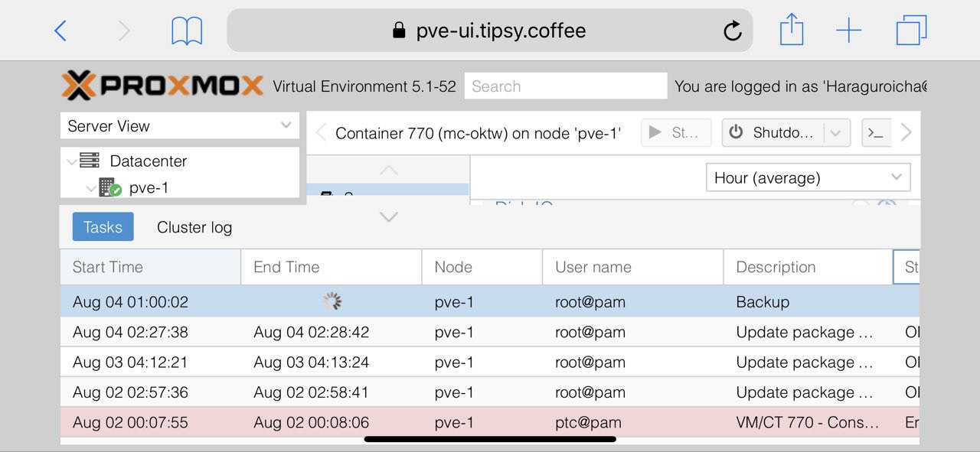This screenshot has height=452, width=980.
Task: Focus the Proxmox Search field
Action: (x=566, y=86)
